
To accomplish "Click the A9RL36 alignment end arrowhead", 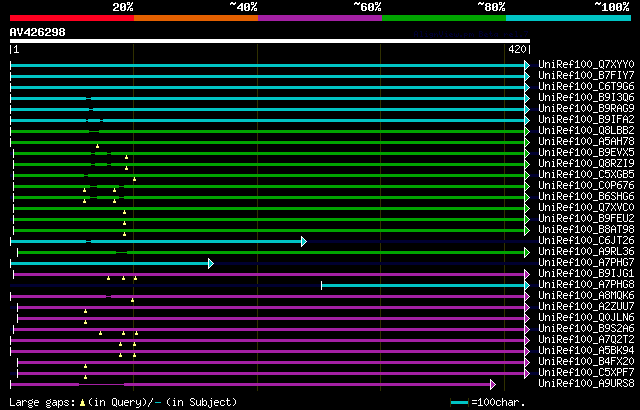I will coord(527,253).
